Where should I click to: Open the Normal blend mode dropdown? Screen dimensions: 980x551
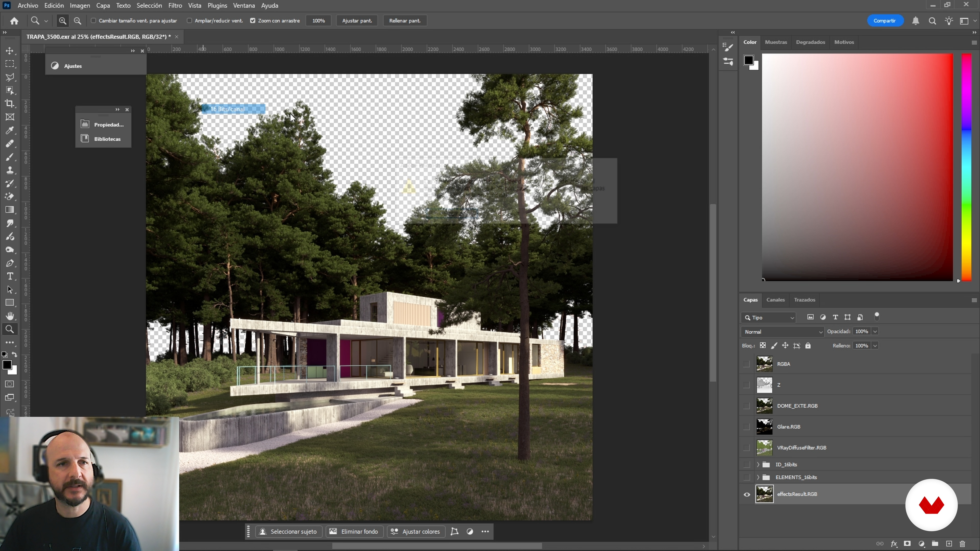pyautogui.click(x=782, y=332)
